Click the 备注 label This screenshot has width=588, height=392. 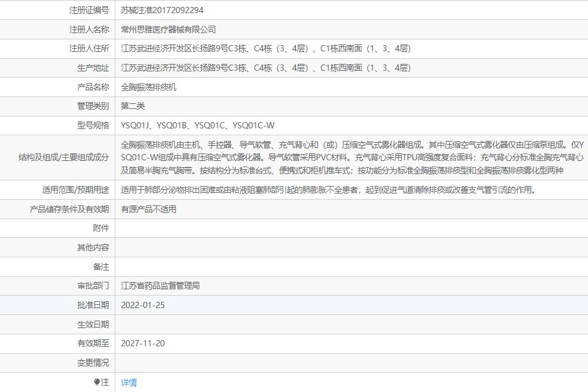(x=101, y=267)
